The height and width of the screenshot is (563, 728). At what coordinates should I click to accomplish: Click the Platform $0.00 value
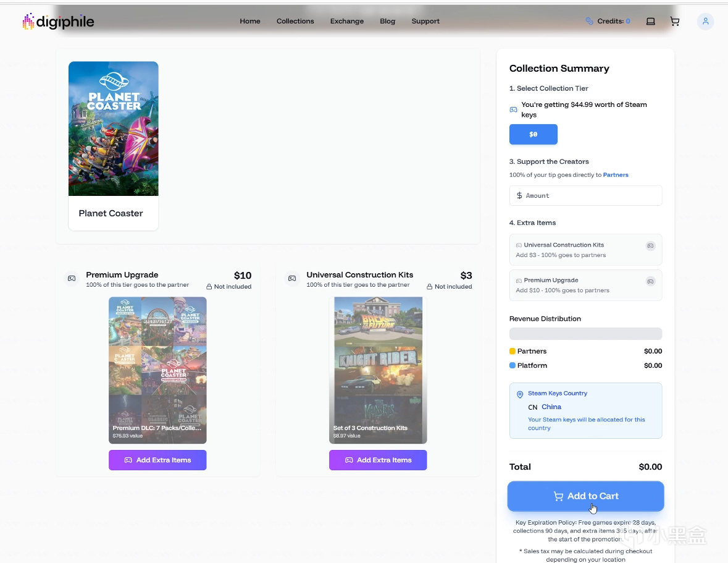click(653, 366)
